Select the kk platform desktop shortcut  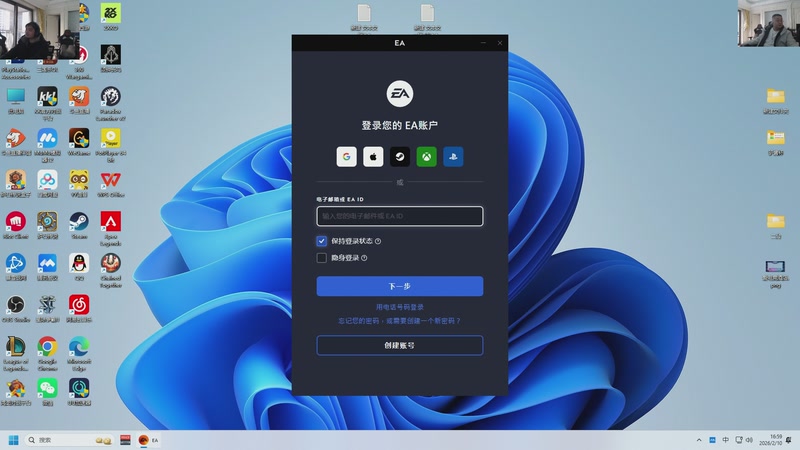point(47,104)
